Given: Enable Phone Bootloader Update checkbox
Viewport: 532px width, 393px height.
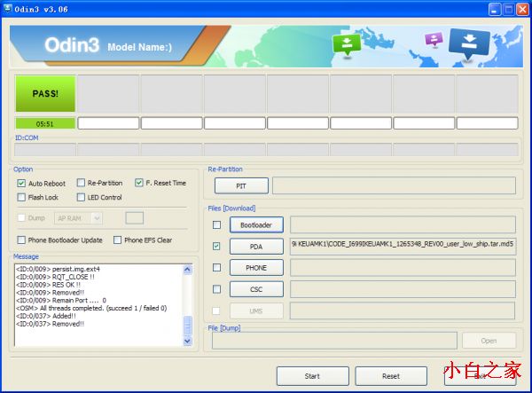Looking at the screenshot, I should pyautogui.click(x=21, y=240).
